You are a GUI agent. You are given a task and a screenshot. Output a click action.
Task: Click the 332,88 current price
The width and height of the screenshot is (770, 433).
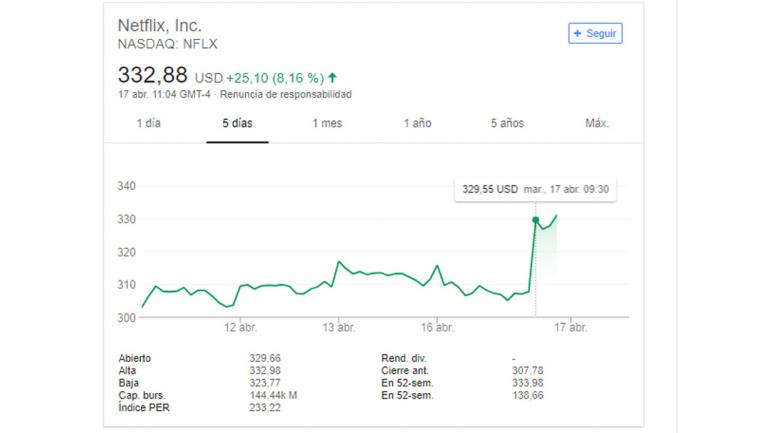pyautogui.click(x=153, y=76)
